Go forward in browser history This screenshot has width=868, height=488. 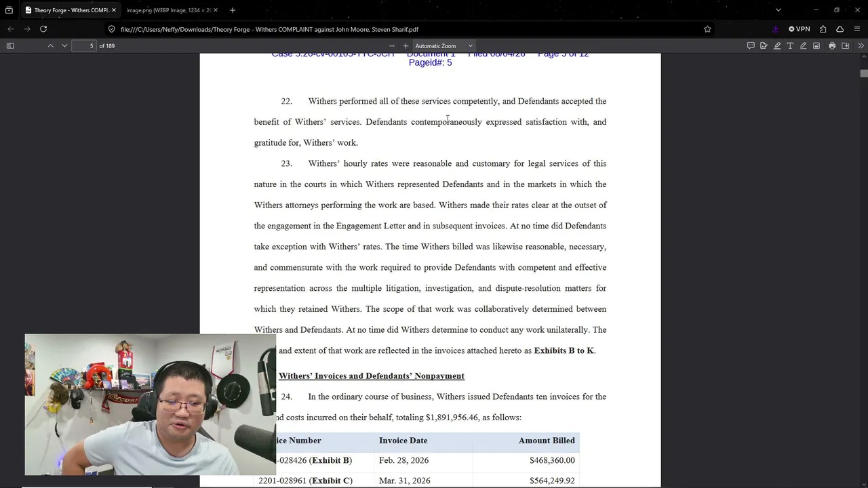(27, 29)
